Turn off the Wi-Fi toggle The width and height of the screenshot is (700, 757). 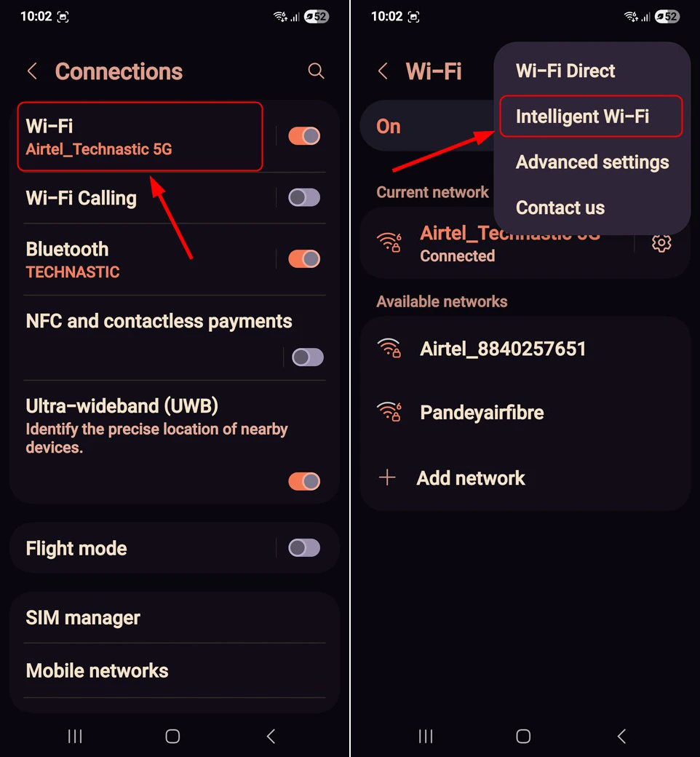pyautogui.click(x=304, y=136)
